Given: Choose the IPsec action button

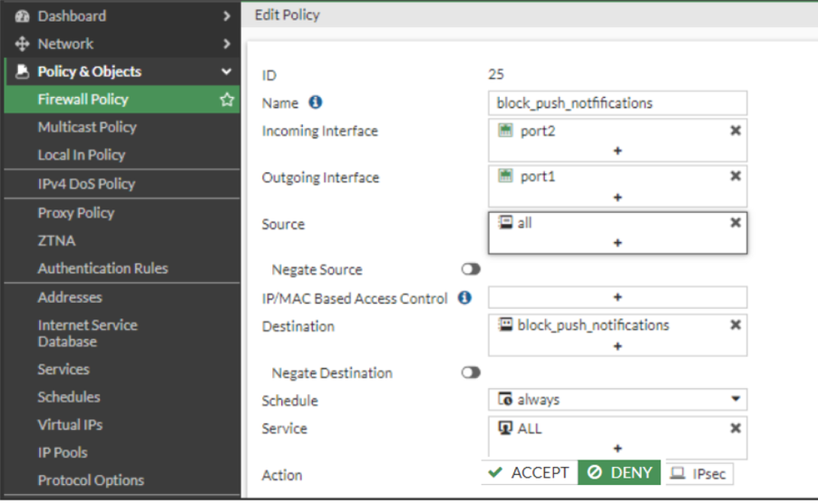Looking at the screenshot, I should [699, 473].
